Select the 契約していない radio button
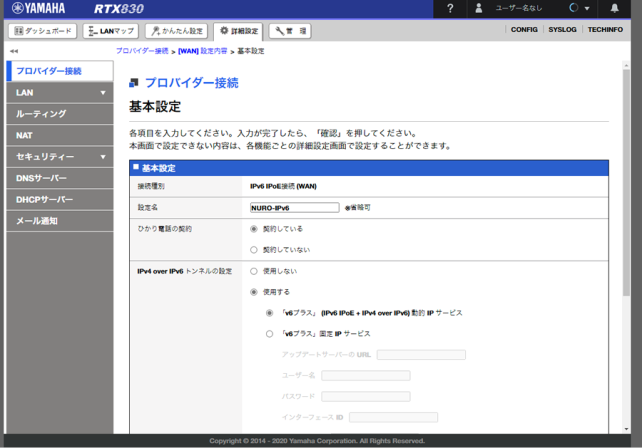Image resolution: width=642 pixels, height=448 pixels. (254, 250)
